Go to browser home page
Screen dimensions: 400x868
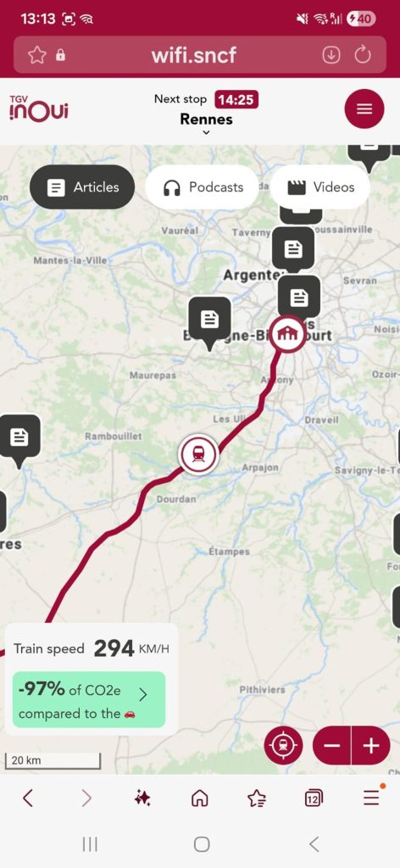[x=200, y=798]
